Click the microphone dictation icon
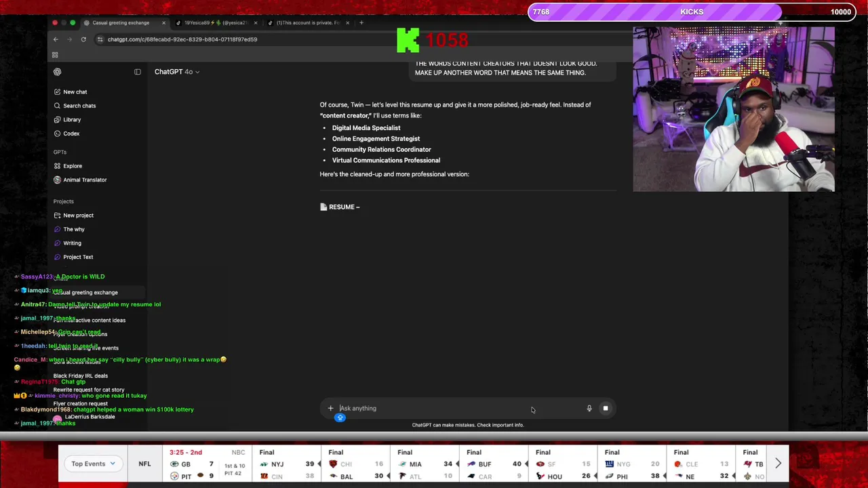 click(x=589, y=409)
